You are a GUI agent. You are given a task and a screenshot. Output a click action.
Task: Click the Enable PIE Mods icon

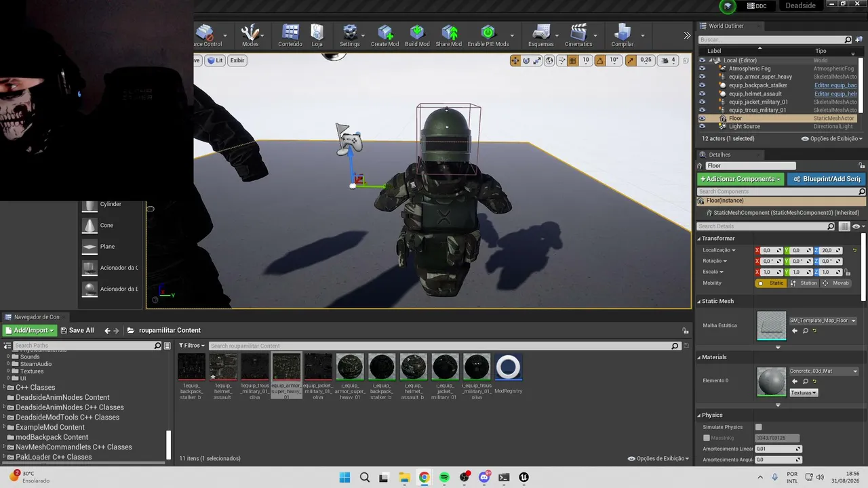[488, 35]
